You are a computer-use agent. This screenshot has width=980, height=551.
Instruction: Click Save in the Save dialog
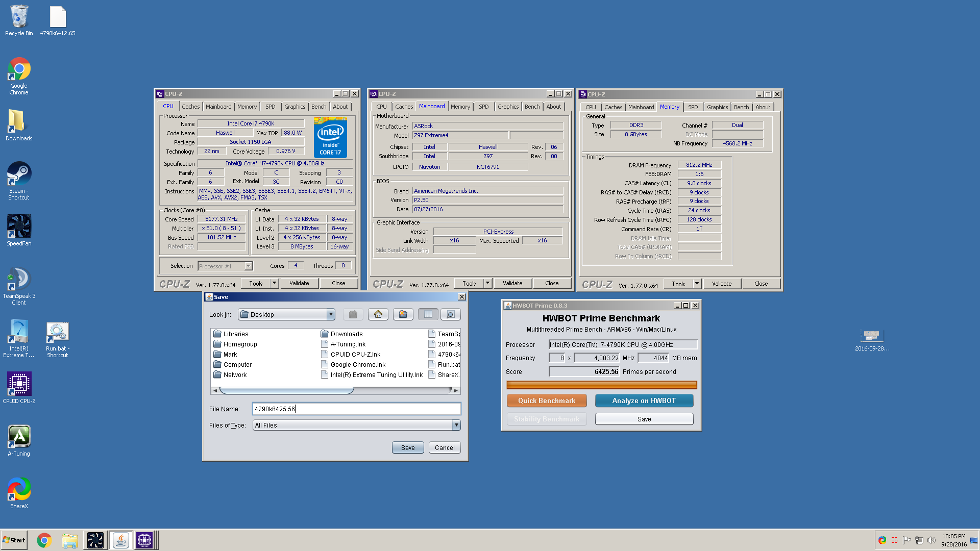click(x=408, y=447)
